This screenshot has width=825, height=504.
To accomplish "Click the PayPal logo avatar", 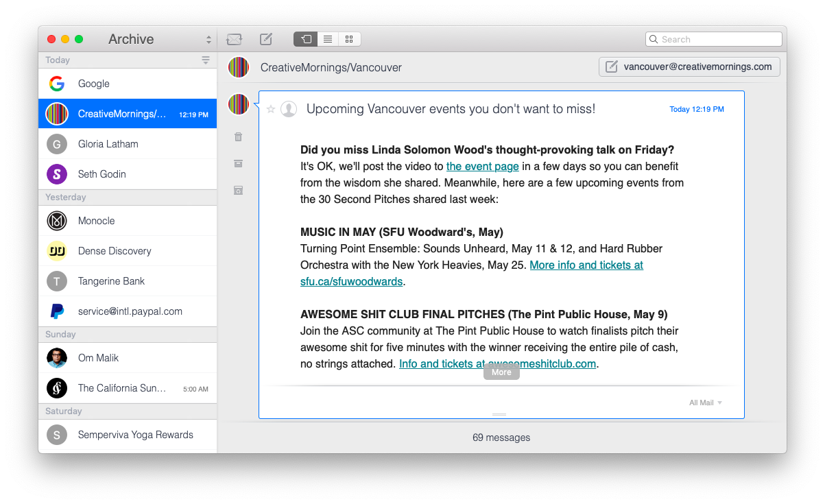I will coord(57,311).
